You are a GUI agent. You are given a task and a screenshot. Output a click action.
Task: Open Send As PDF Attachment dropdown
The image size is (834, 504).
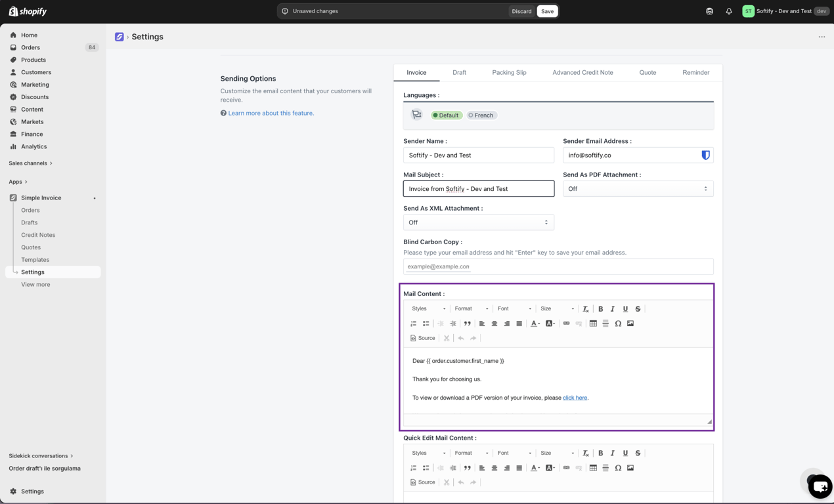tap(638, 188)
